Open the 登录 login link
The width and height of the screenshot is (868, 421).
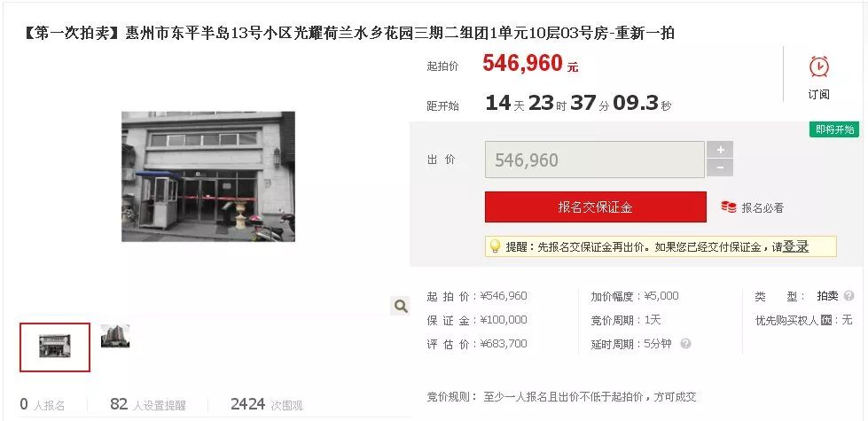(795, 247)
